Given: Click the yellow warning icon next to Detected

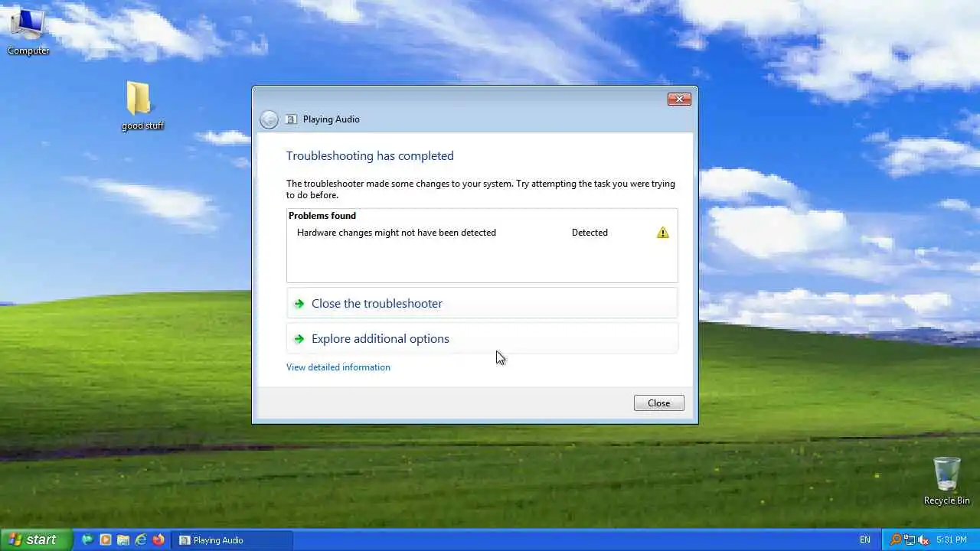Looking at the screenshot, I should 663,233.
